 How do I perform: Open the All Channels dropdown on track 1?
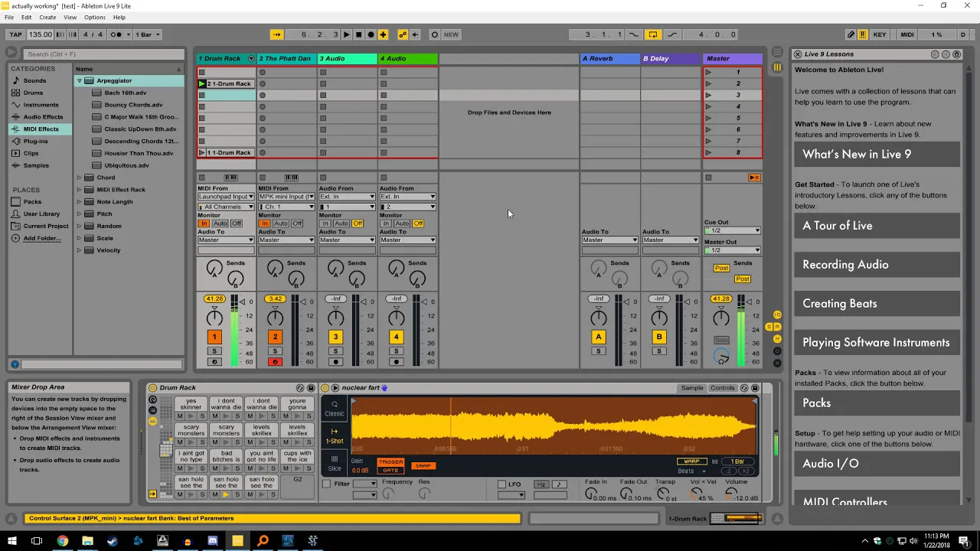226,207
